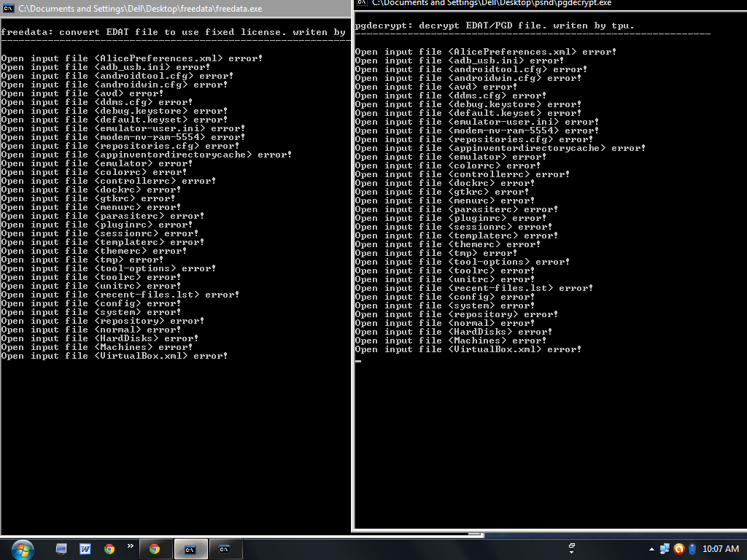The width and height of the screenshot is (747, 560).
Task: Open the clock showing 10:07 AM
Action: pos(721,549)
